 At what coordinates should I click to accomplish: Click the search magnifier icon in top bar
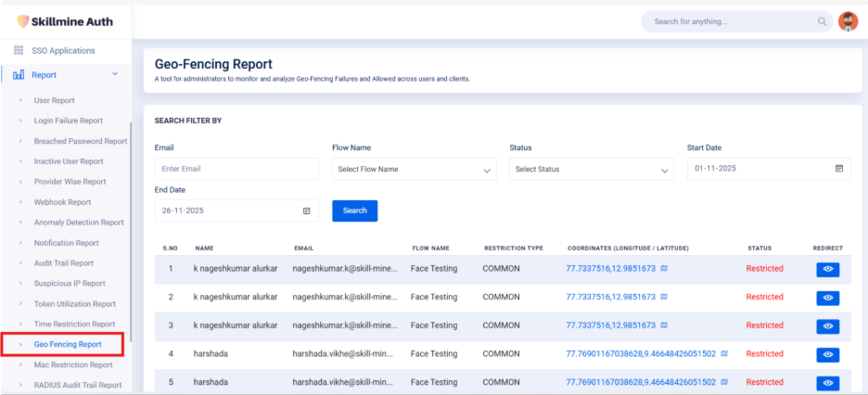[x=822, y=21]
